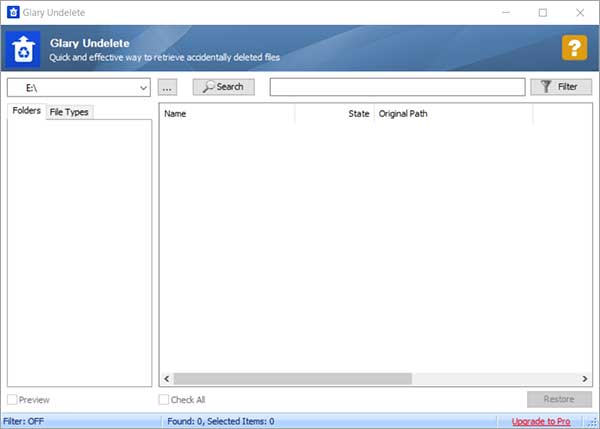Apply the Filter button
Image resolution: width=600 pixels, height=429 pixels.
click(561, 87)
